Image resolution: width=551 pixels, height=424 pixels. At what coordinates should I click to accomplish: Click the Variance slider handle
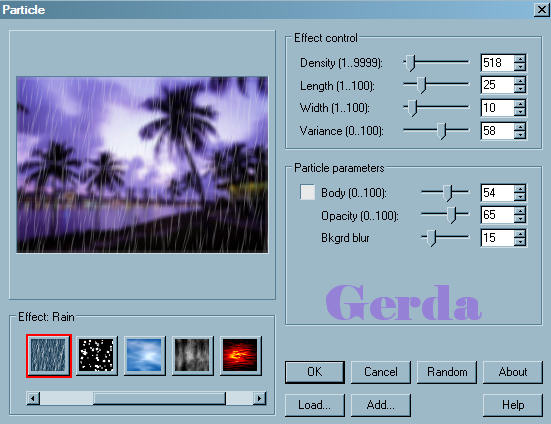click(442, 131)
